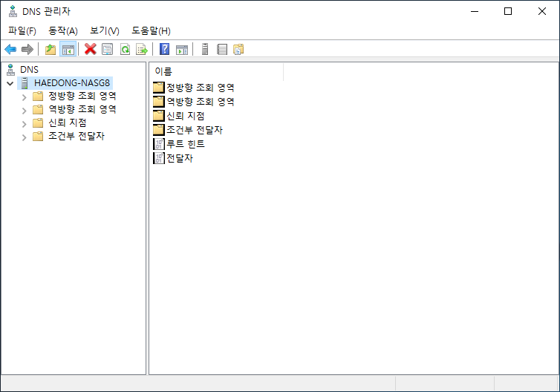Select 신뢰 지점 in left tree
Screen dimensions: 560x392
click(68, 122)
